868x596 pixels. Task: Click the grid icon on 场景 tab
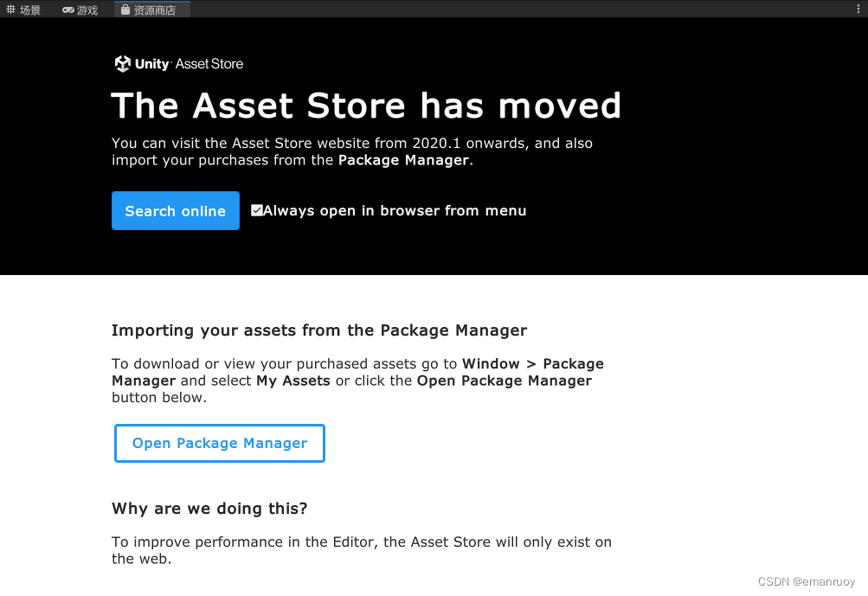pos(11,10)
